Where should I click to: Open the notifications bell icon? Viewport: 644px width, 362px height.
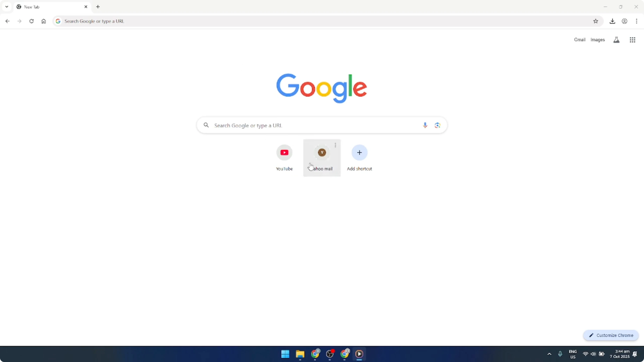(x=635, y=354)
